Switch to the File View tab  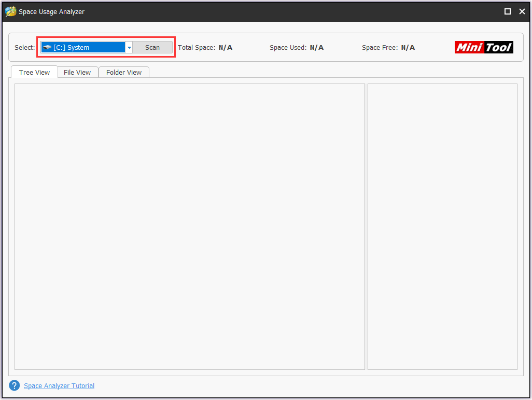point(77,72)
